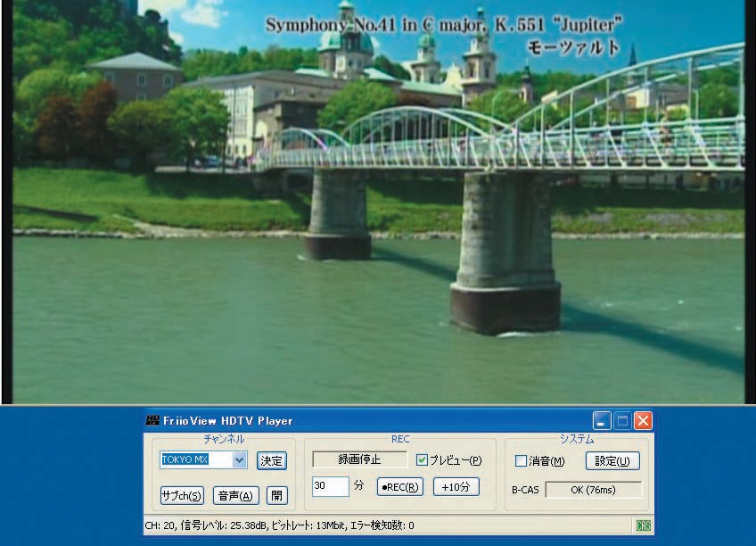Click the 決定 confirm channel button
756x546 pixels.
(x=271, y=460)
